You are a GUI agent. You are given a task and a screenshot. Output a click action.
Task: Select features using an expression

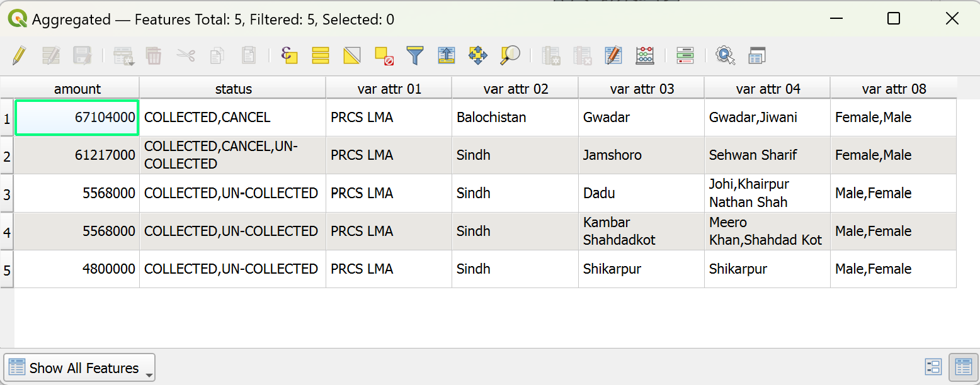point(289,55)
